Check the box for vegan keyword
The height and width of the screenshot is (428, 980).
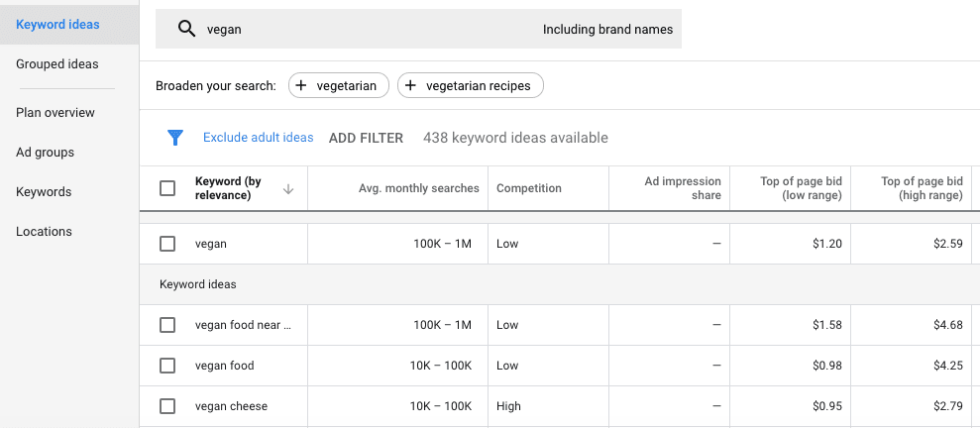tap(167, 244)
